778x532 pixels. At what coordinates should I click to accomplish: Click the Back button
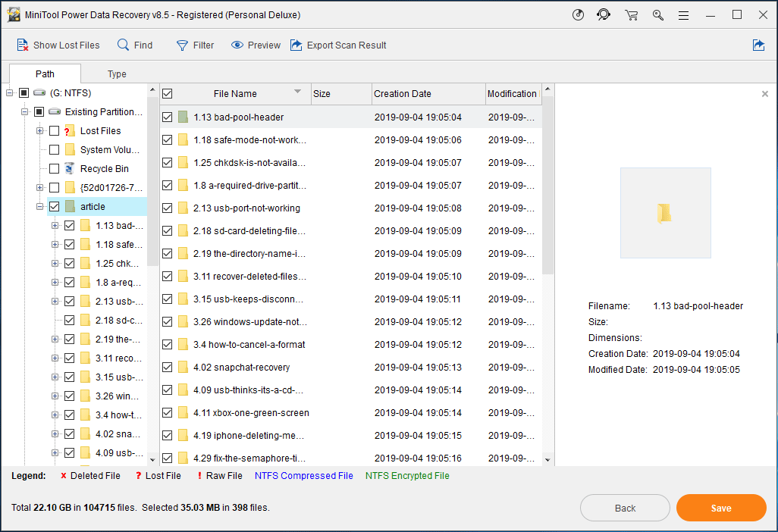(625, 508)
